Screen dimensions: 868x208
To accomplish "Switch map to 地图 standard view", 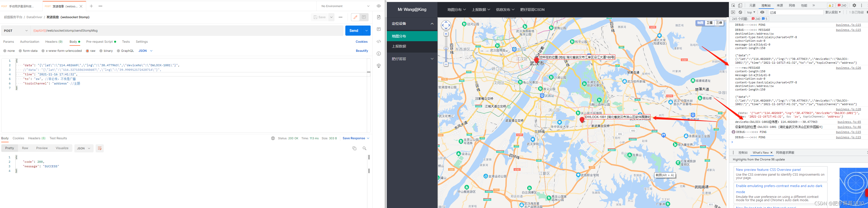I will click(700, 23).
